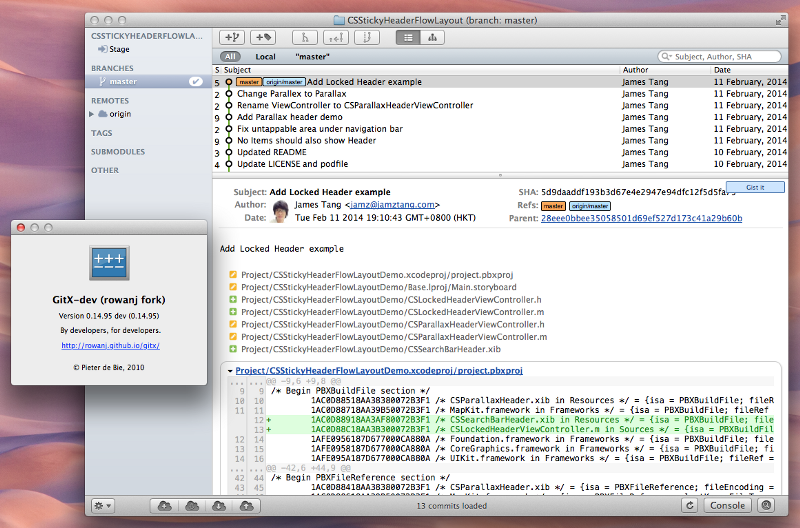Image resolution: width=800 pixels, height=528 pixels.
Task: Click the first cloud icon in bottom bar
Action: click(x=165, y=506)
